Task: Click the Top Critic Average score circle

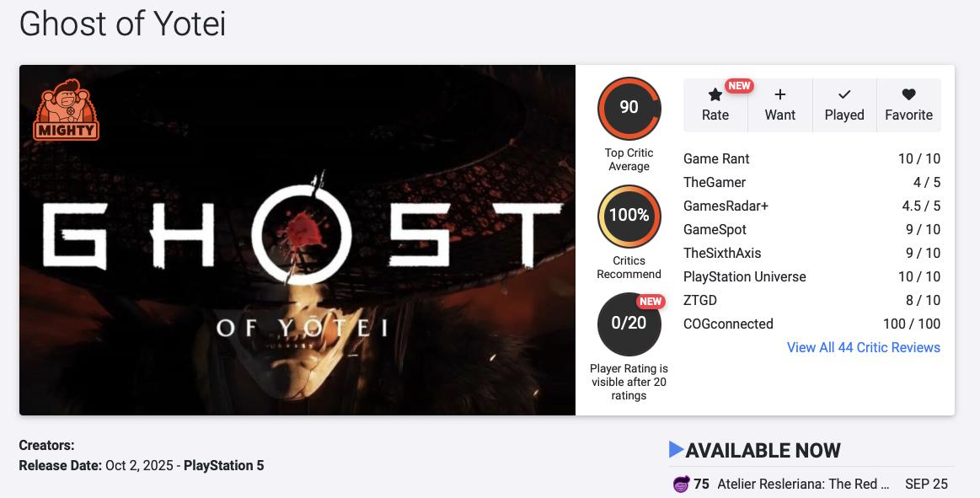Action: (x=629, y=108)
